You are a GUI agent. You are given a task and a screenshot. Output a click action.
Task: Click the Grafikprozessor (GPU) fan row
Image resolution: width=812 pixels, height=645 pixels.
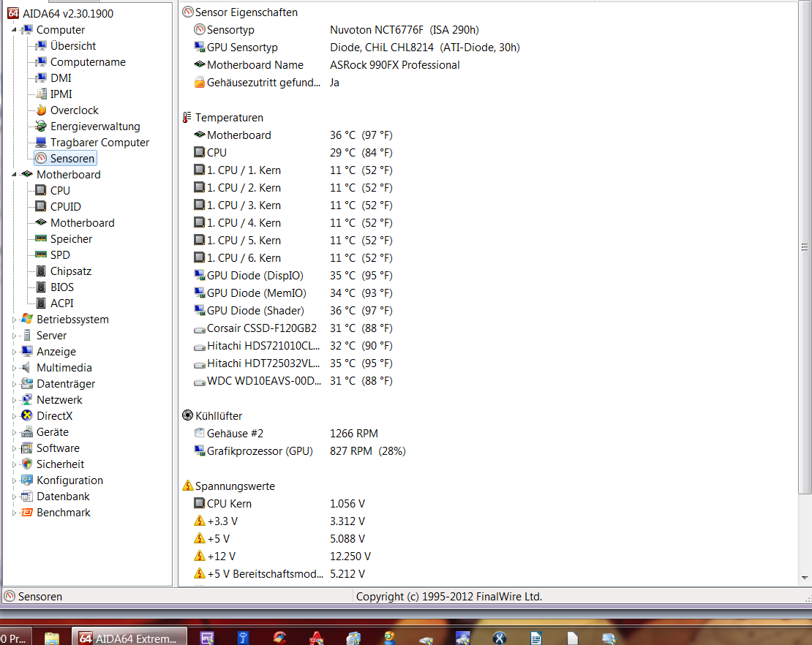pos(300,451)
